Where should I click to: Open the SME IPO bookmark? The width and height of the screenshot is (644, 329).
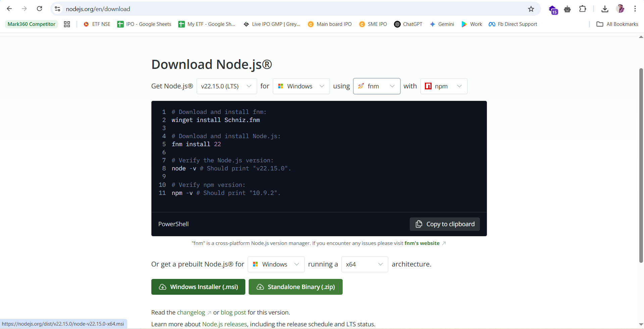(x=373, y=24)
